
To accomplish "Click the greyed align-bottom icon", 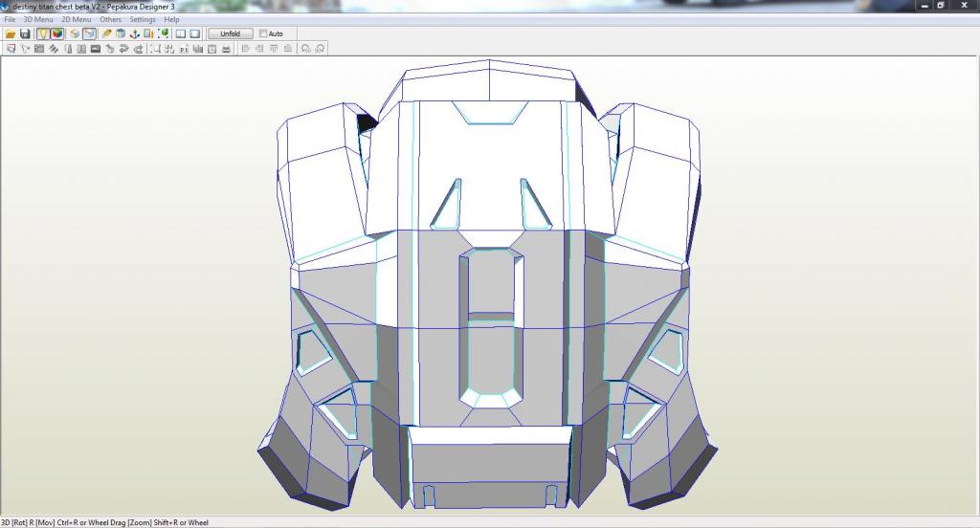I will (287, 49).
